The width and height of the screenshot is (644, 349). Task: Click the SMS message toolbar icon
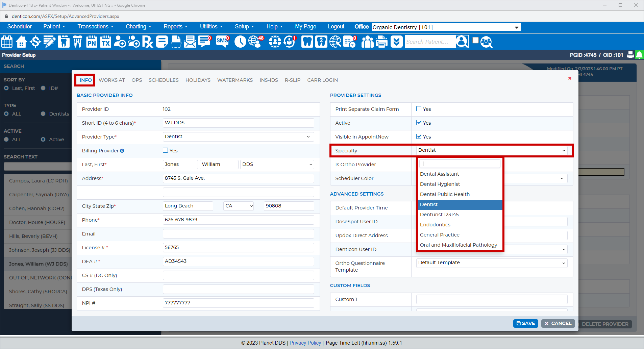click(x=223, y=41)
